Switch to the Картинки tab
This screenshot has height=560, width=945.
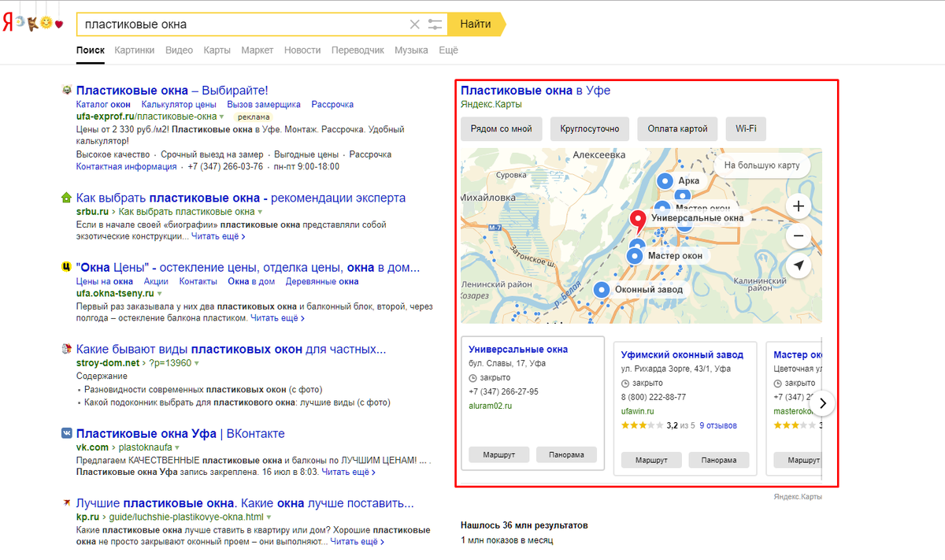pyautogui.click(x=135, y=50)
